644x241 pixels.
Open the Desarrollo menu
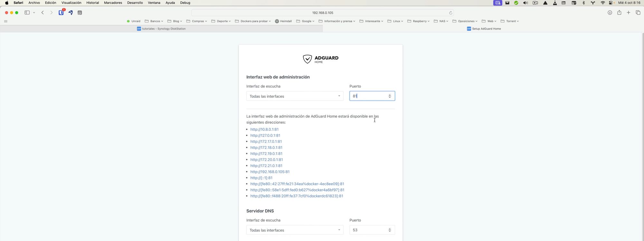click(x=135, y=3)
